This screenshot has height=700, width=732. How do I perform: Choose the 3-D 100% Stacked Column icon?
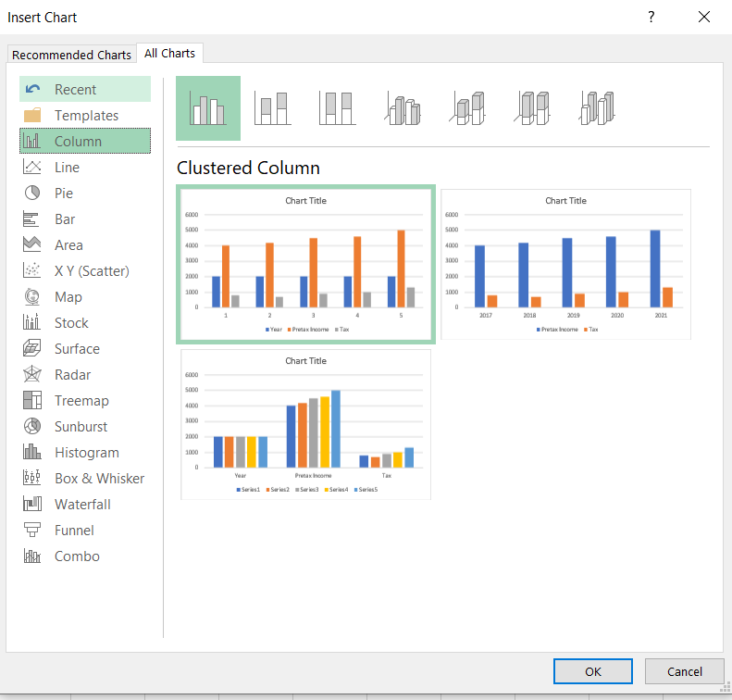[x=533, y=108]
